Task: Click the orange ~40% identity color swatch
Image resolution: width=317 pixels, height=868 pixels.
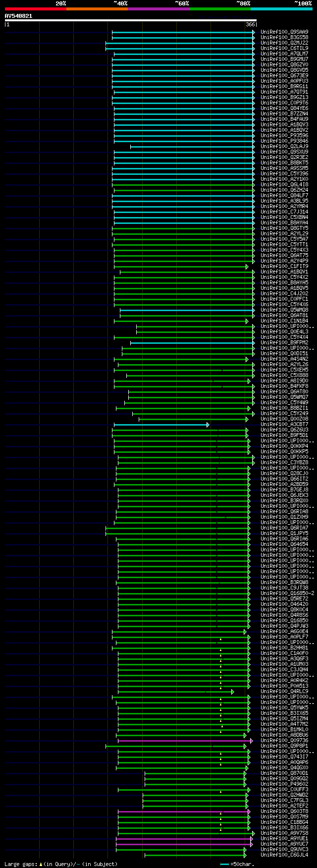Action: point(97,8)
